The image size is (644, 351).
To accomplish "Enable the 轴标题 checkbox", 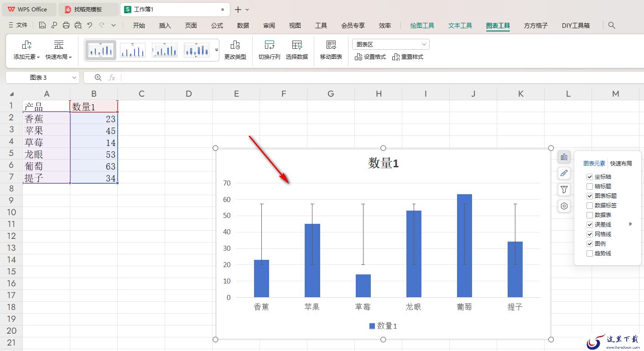I will coord(590,186).
